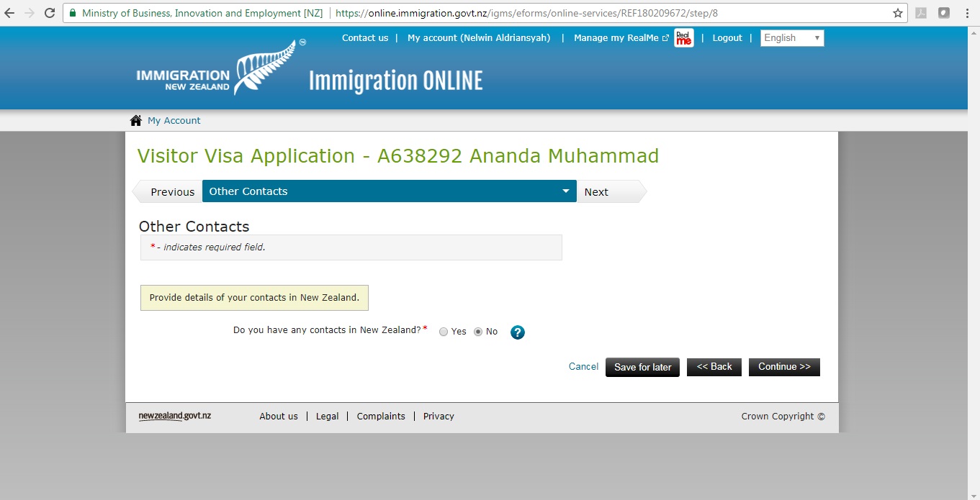Click the blue question mark help icon

(x=518, y=332)
